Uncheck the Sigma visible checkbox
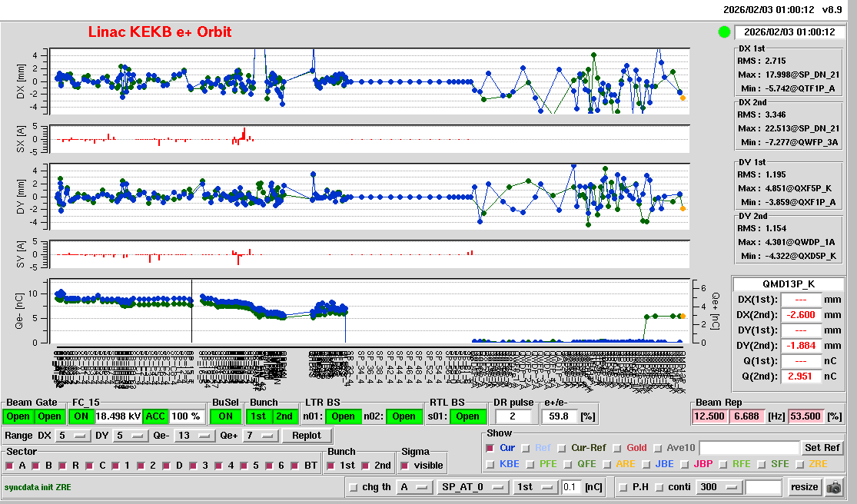857x504 pixels. 406,466
